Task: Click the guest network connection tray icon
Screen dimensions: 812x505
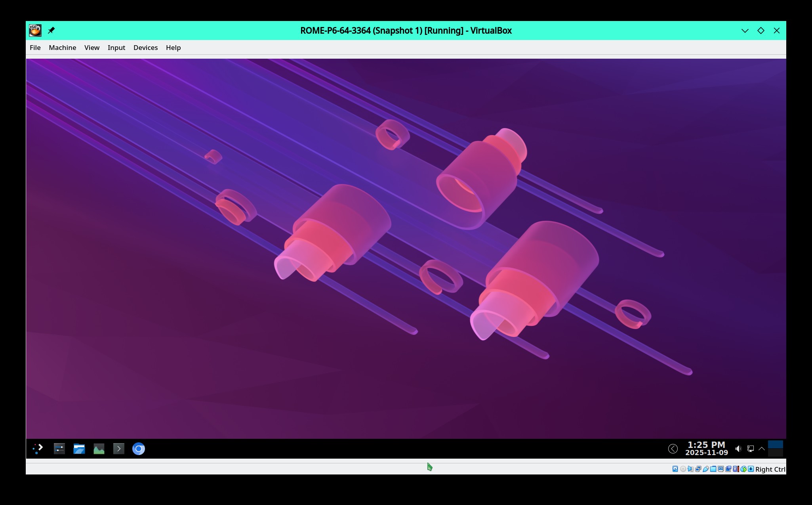Action: (750, 449)
